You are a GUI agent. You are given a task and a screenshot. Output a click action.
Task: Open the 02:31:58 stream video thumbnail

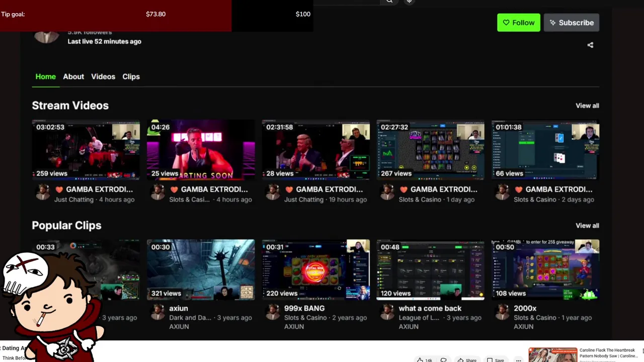click(x=315, y=150)
